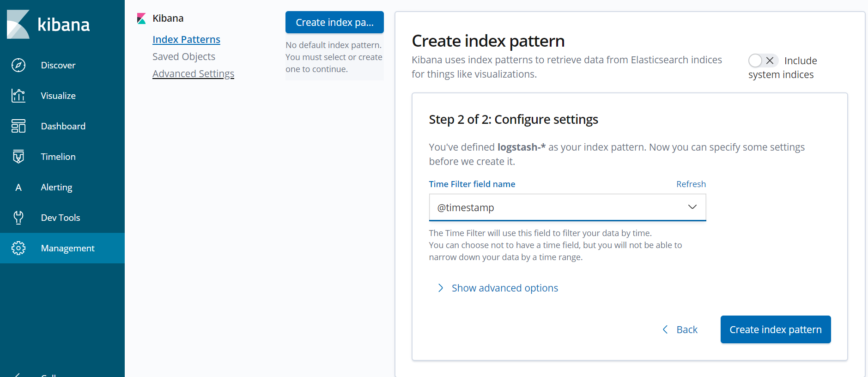Click Refresh for time filter fields

[691, 184]
